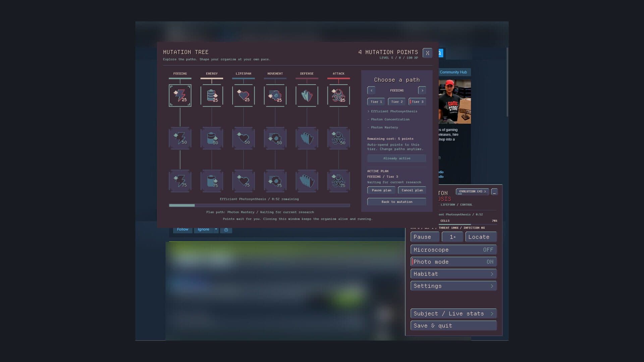Viewport: 644px width, 362px height.
Task: Select Defense third-tier shield icon
Action: coord(307,181)
